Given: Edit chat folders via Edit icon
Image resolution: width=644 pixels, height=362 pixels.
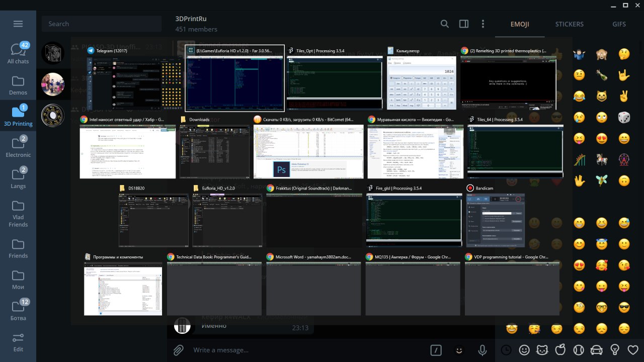Looking at the screenshot, I should [x=18, y=341].
